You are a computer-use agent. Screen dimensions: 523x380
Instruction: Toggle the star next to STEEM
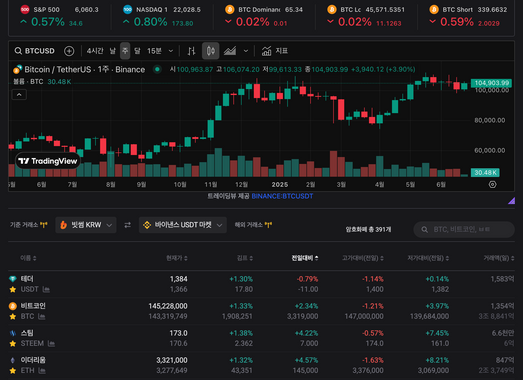pos(13,343)
